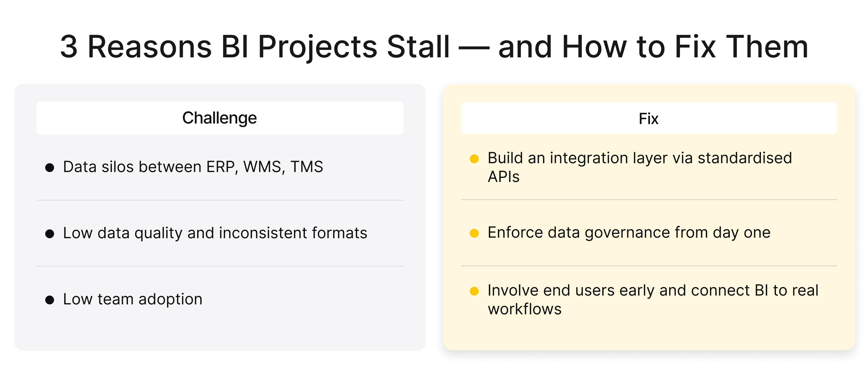Screen dimensions: 868x386
Task: Select the Fix column header
Action: tap(649, 118)
